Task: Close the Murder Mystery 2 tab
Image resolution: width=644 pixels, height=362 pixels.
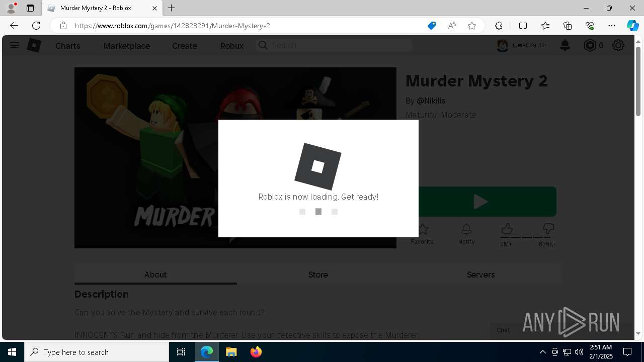Action: coord(154,8)
